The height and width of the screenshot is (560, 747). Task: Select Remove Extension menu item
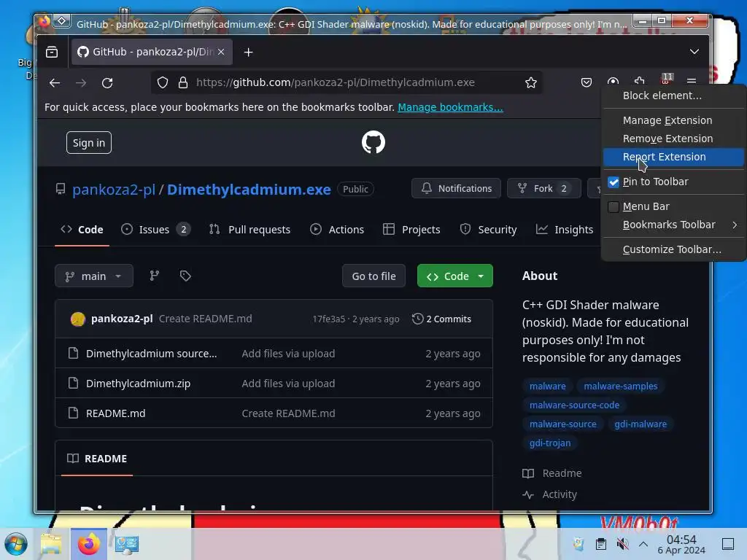(x=673, y=139)
